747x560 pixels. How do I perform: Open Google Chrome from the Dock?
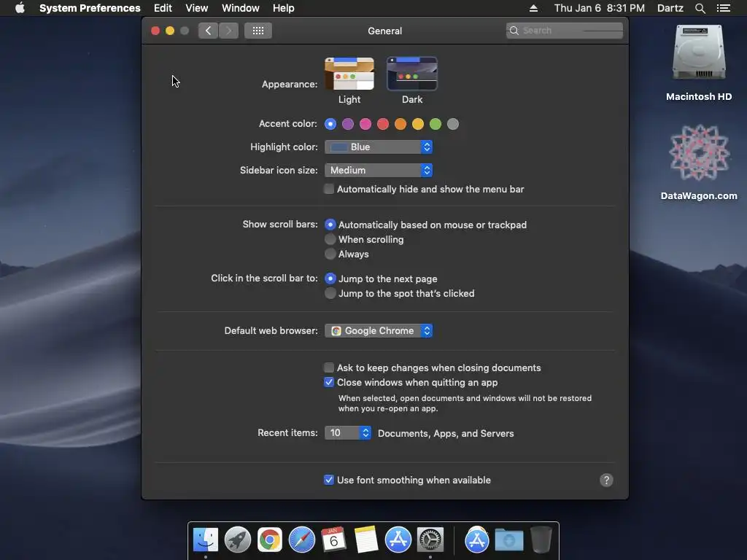[270, 540]
